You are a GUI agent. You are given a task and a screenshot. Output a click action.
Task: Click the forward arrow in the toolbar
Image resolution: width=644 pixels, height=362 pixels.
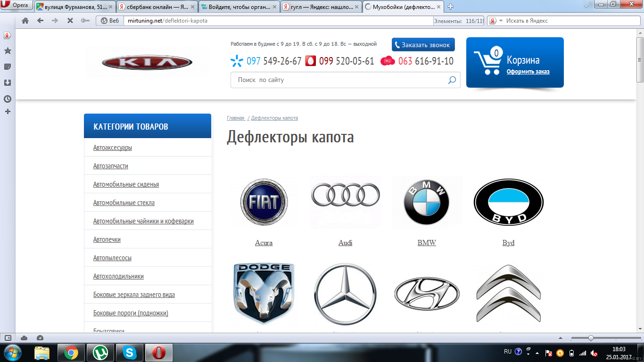point(55,21)
